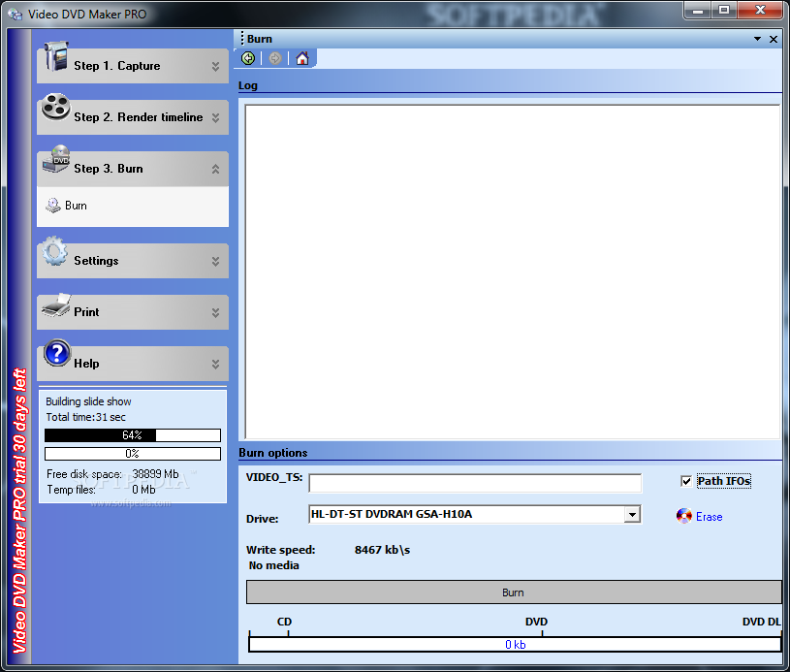Click inside the VIDEO_TS path field
The width and height of the screenshot is (790, 672).
pos(475,483)
